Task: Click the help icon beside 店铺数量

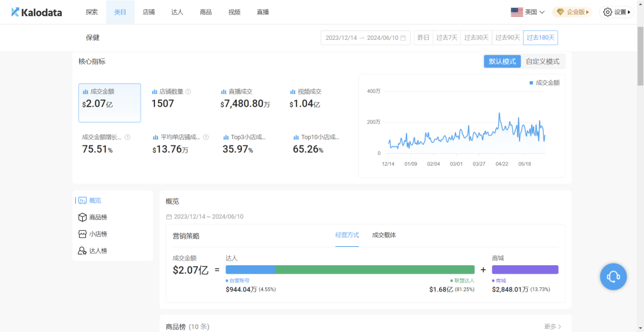Action: (188, 92)
